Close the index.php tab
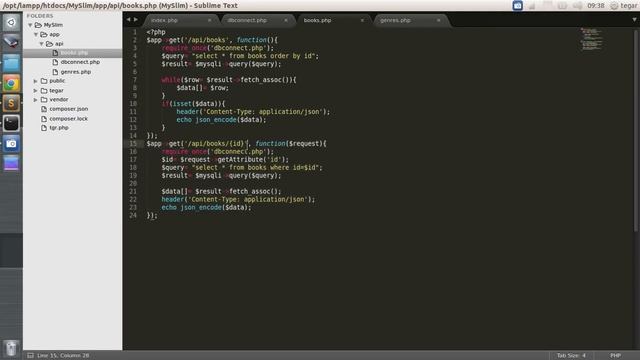The width and height of the screenshot is (640, 360). [x=209, y=20]
